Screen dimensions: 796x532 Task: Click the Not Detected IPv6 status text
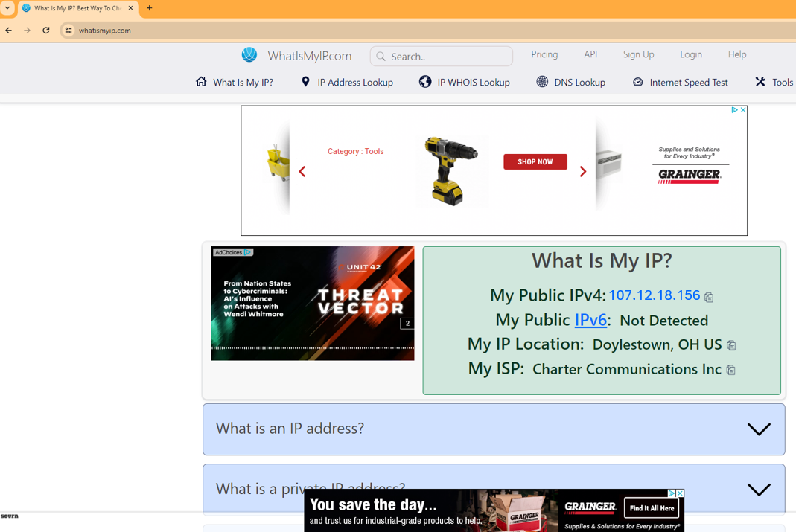(x=664, y=320)
